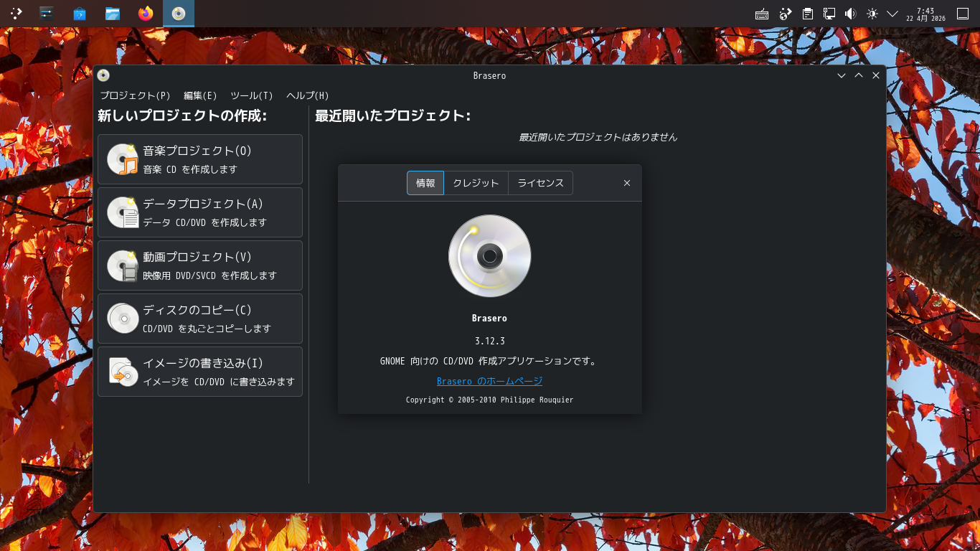Viewport: 980px width, 551px height.
Task: Expand the hidden system tray icons
Action: pos(892,14)
